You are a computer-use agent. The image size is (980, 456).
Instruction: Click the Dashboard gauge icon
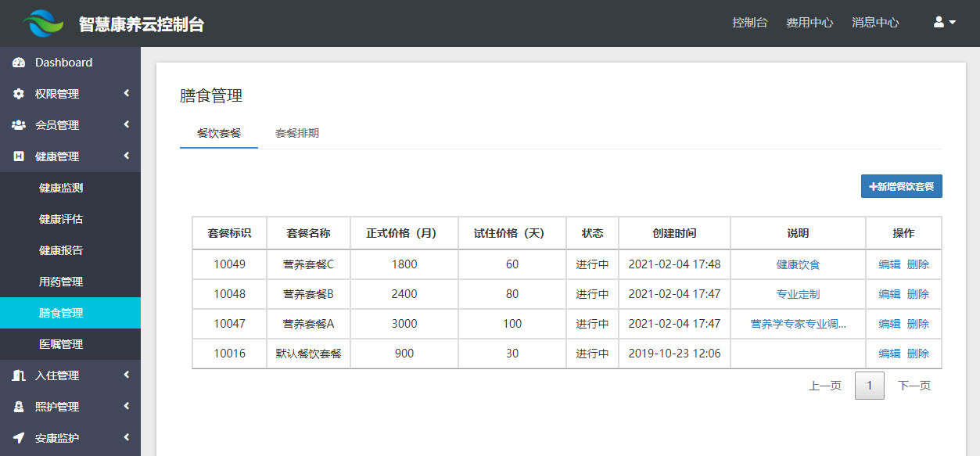tap(19, 63)
